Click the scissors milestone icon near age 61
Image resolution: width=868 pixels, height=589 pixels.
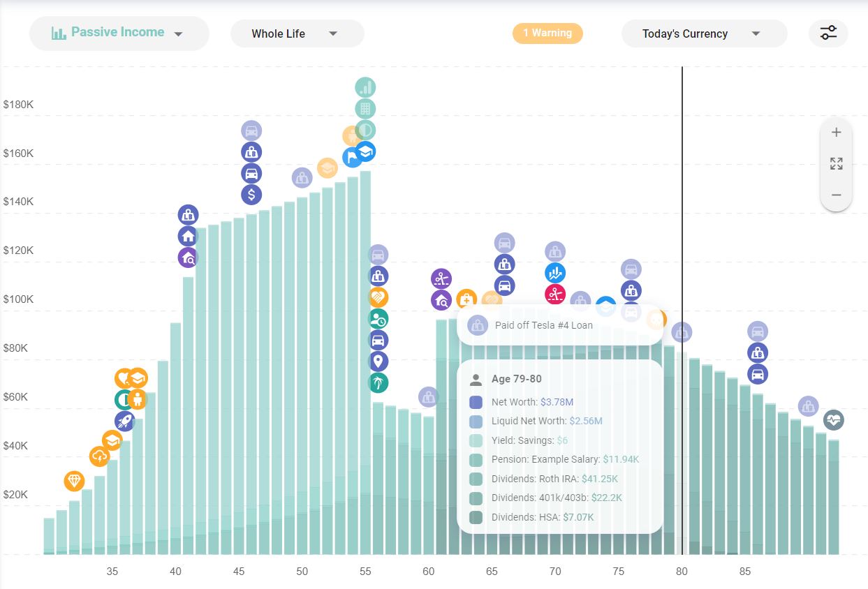point(441,277)
